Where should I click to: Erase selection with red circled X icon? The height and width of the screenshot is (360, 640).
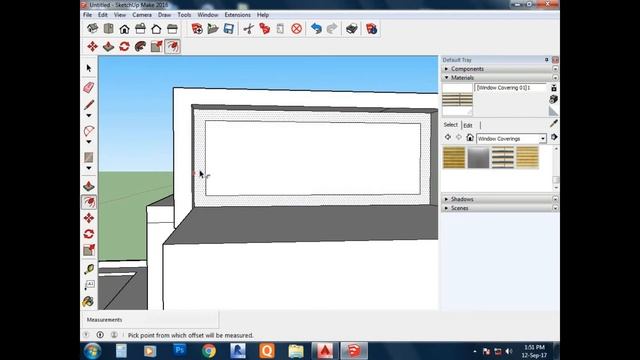pyautogui.click(x=297, y=29)
